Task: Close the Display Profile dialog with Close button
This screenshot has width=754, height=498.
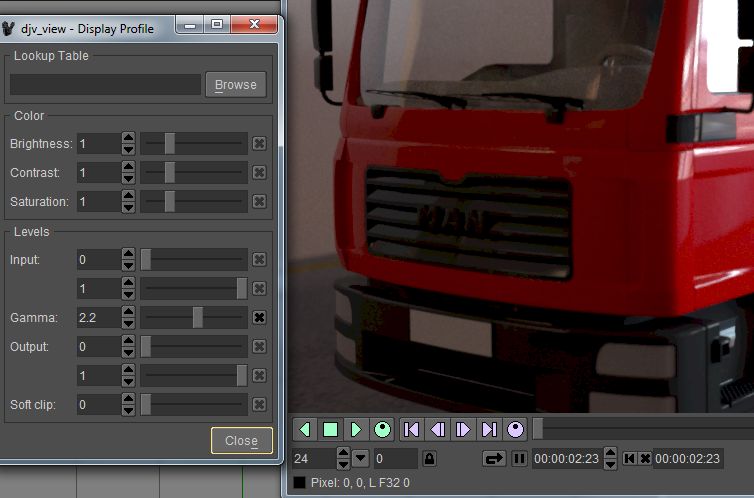Action: point(241,441)
